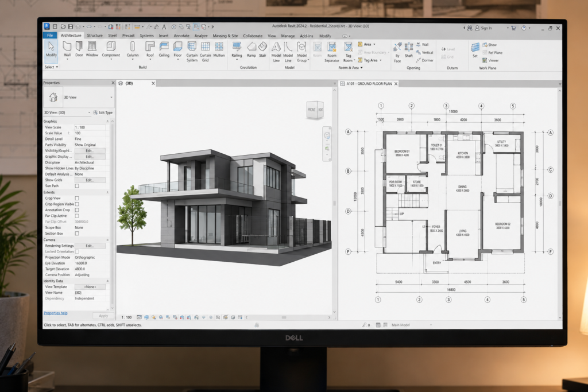
Task: Select the Ramp tool
Action: pos(252,49)
